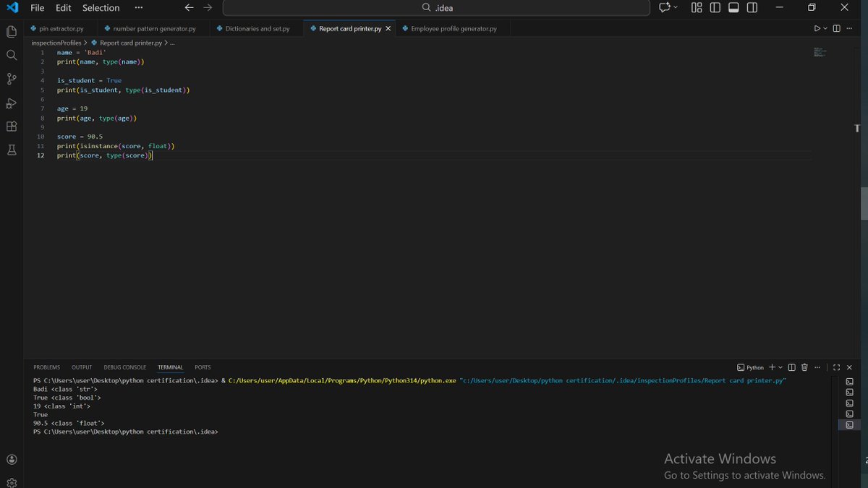Switch to Employee profile generator.py tab
The image size is (868, 488).
(454, 28)
